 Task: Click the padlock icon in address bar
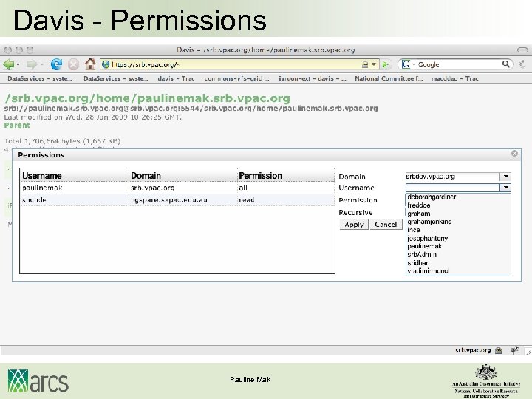(365, 64)
